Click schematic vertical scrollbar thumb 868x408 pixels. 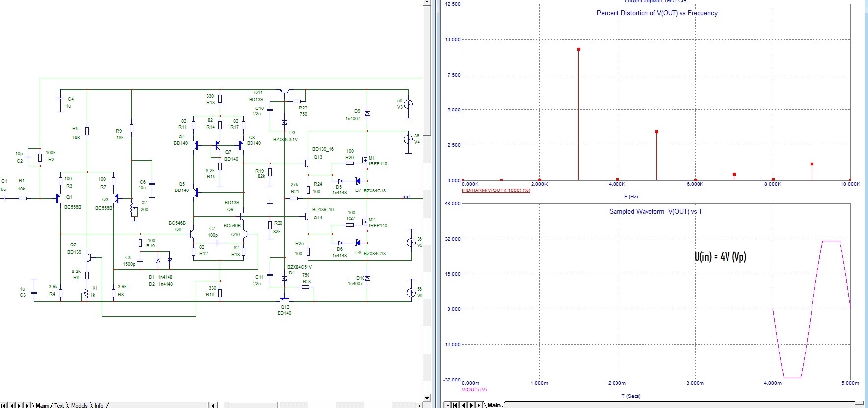[426, 71]
